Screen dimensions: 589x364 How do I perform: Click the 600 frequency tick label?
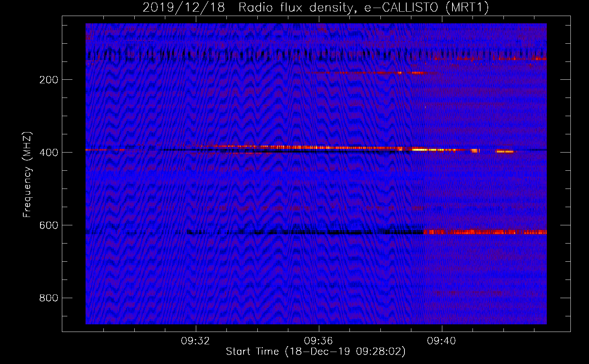(49, 225)
